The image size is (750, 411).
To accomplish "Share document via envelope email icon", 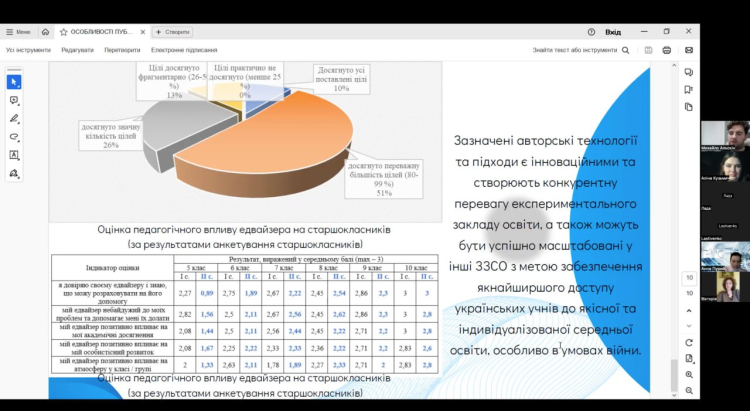I will click(x=689, y=49).
